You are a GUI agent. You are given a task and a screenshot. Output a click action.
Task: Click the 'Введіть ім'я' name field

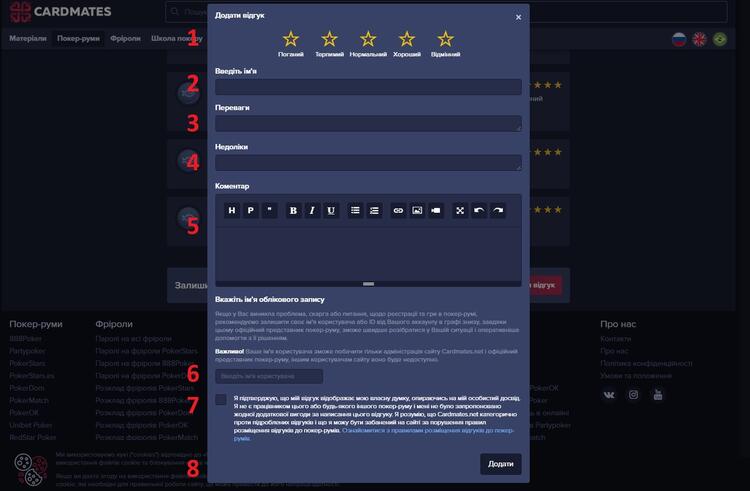tap(368, 87)
